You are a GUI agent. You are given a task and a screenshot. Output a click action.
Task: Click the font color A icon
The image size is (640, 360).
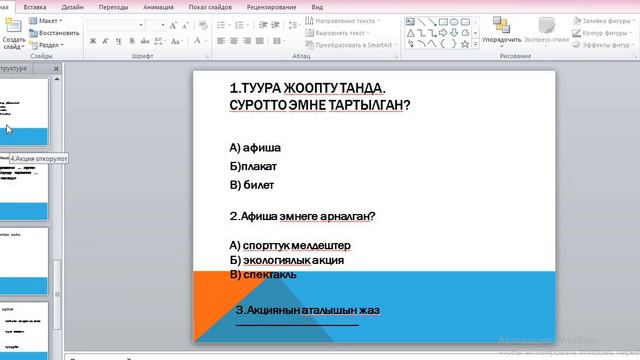[198, 40]
